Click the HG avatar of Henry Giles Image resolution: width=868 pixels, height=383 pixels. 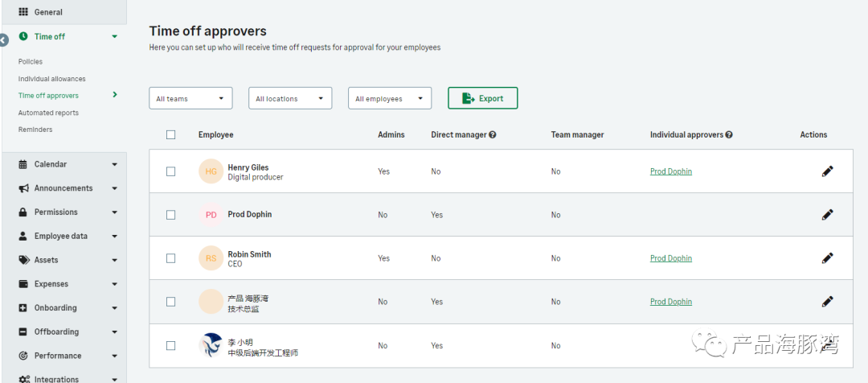click(x=211, y=171)
